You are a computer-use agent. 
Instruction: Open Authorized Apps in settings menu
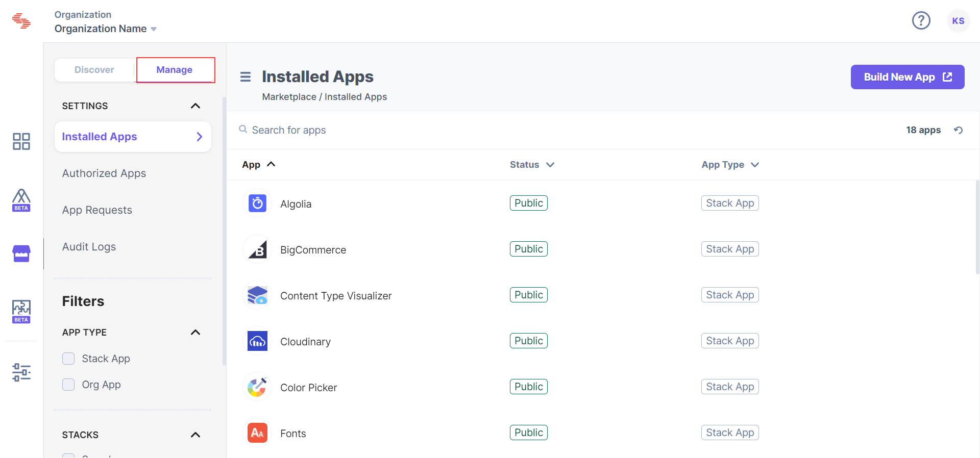coord(104,173)
